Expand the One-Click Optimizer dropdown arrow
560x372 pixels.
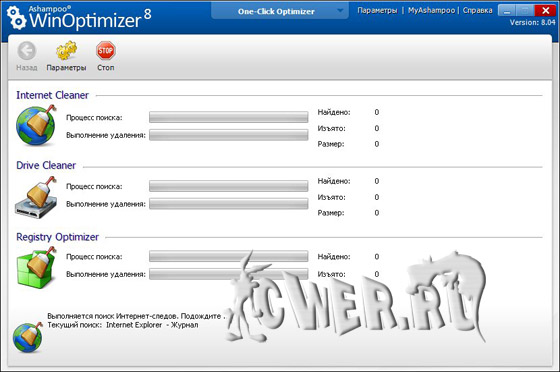tap(340, 11)
